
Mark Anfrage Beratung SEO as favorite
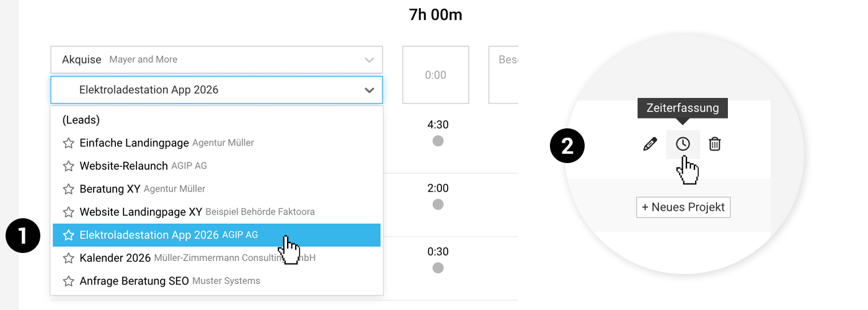(x=69, y=281)
